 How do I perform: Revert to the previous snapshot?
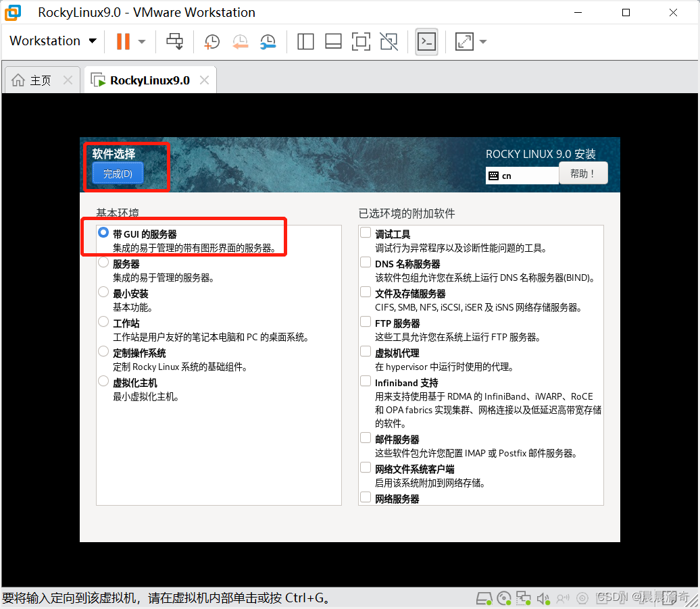tap(240, 42)
